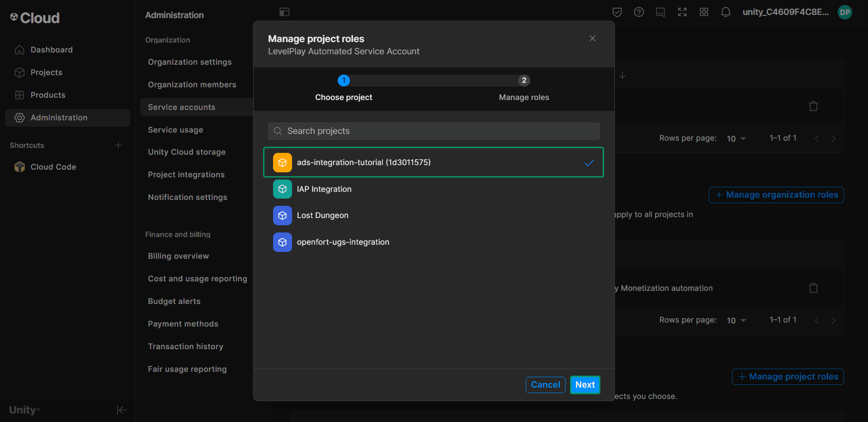Open the Dashboard from the sidebar

51,49
